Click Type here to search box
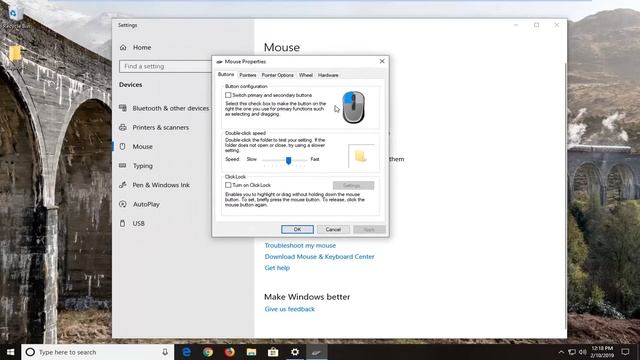The image size is (640, 360). (98, 352)
